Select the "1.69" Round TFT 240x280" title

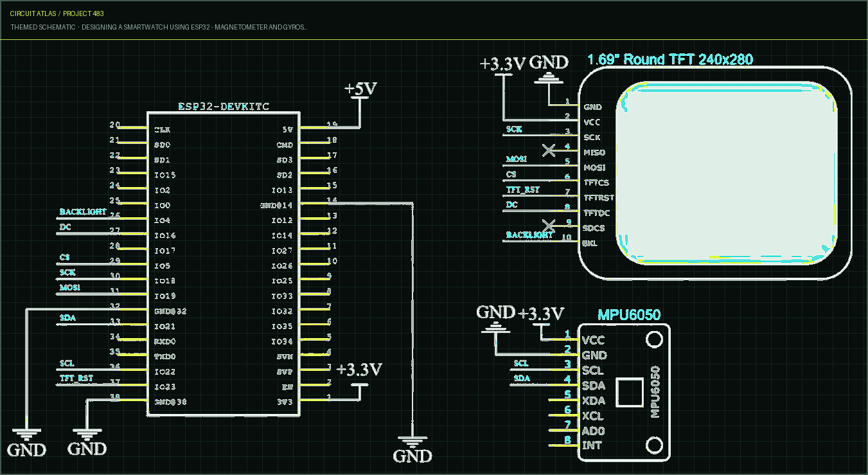[x=670, y=60]
